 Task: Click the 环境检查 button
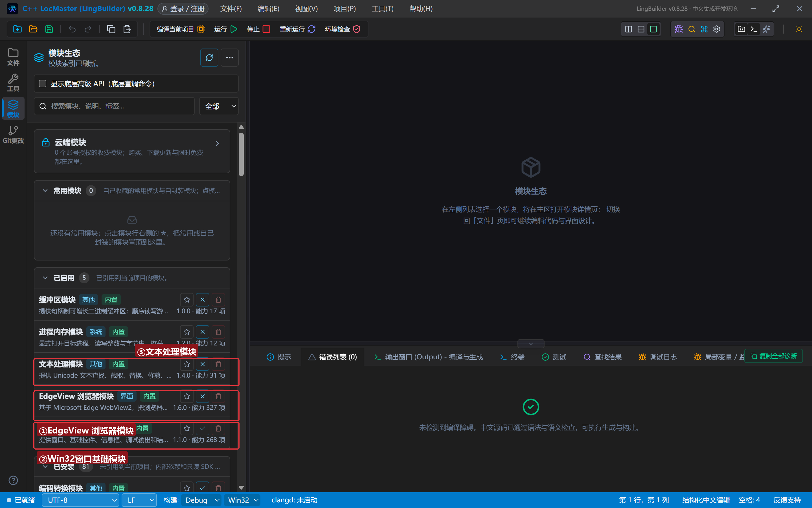tap(343, 29)
